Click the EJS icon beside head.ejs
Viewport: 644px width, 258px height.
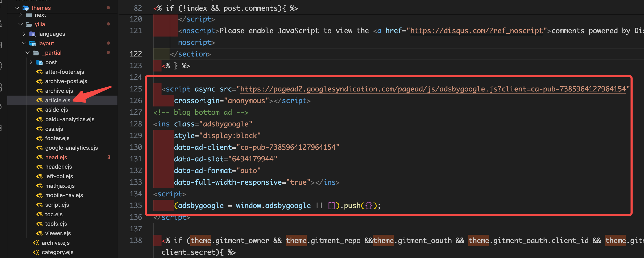click(x=39, y=157)
